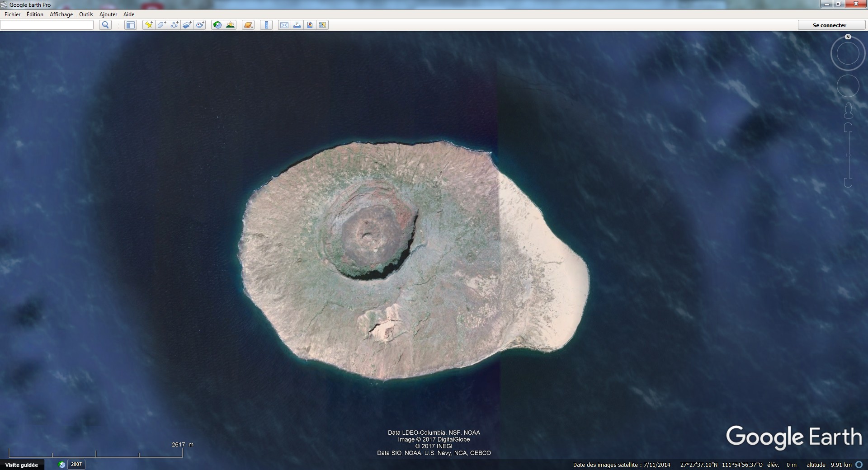Toggle the sidebar panel visibility
868x470 pixels.
[x=131, y=25]
